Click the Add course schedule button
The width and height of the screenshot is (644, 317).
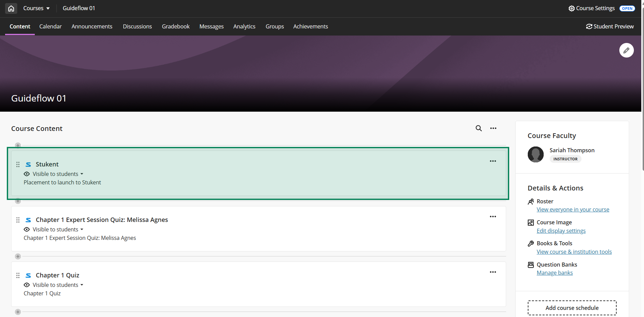point(572,308)
